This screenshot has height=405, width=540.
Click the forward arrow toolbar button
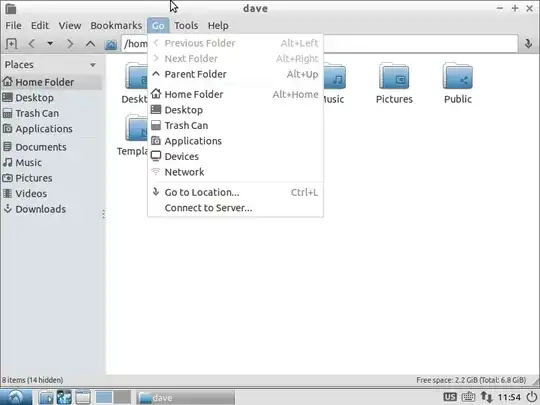[70, 44]
